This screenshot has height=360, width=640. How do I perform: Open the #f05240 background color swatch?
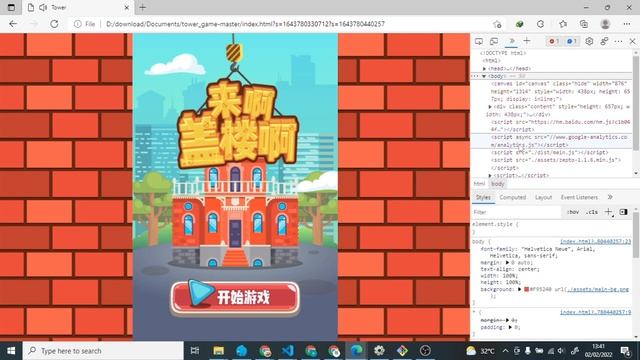(527, 289)
